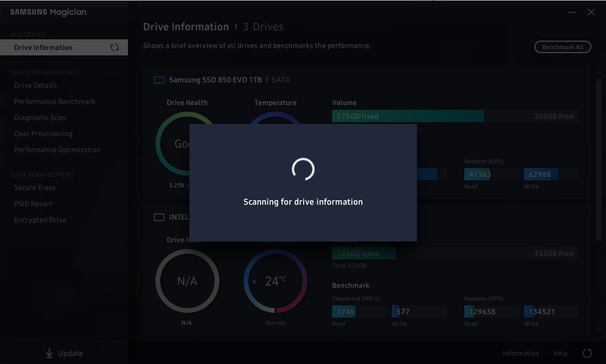The image size is (606, 364).
Task: Open Drive Details page
Action: pos(36,85)
